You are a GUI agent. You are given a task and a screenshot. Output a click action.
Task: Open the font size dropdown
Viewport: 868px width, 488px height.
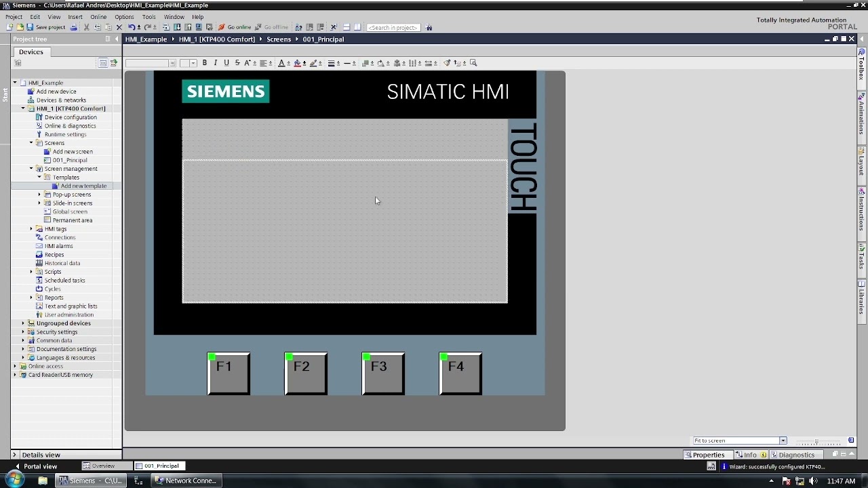[x=193, y=63]
